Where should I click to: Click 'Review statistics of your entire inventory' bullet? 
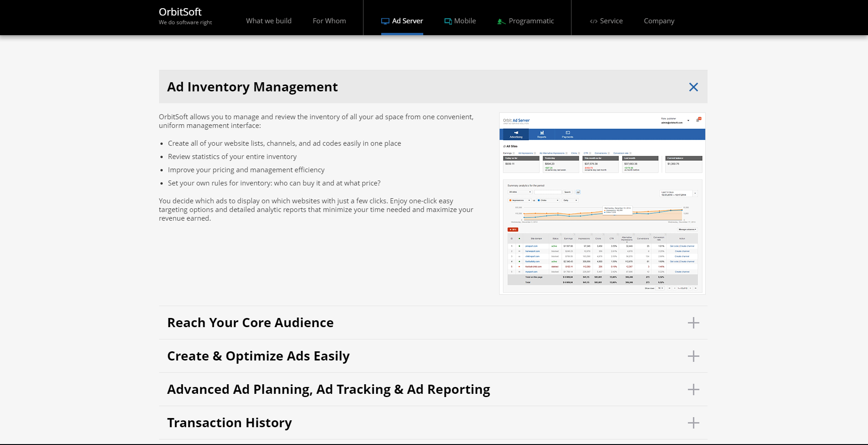232,157
